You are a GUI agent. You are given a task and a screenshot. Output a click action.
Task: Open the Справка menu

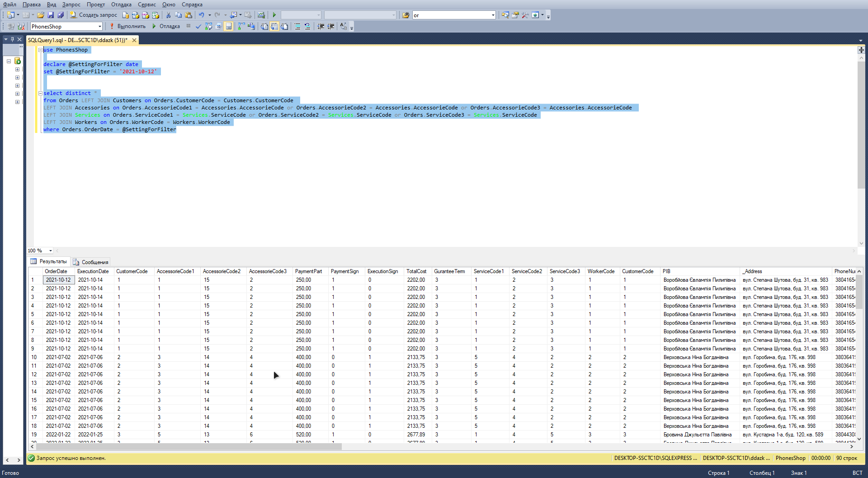pos(192,5)
